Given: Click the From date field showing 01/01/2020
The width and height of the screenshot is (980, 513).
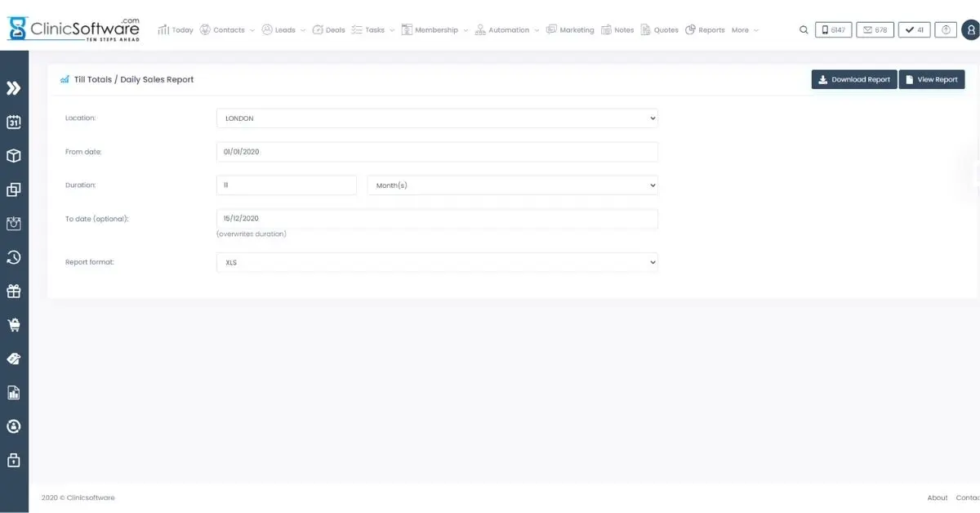Looking at the screenshot, I should point(437,151).
